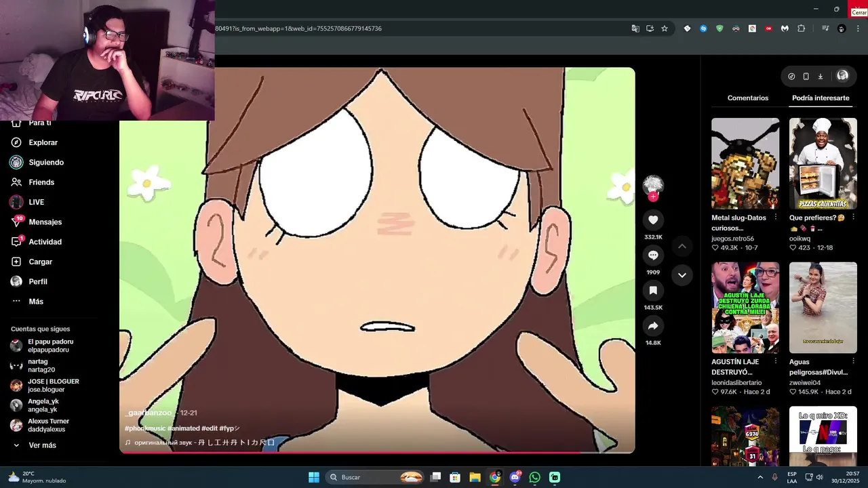868x488 pixels.
Task: Open Chrome extensions puzzle icon
Action: (802, 28)
